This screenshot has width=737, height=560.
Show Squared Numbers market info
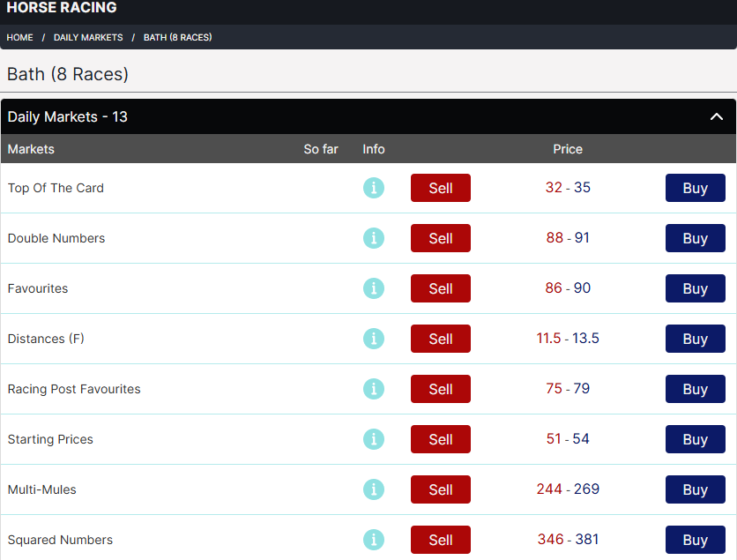pos(373,540)
